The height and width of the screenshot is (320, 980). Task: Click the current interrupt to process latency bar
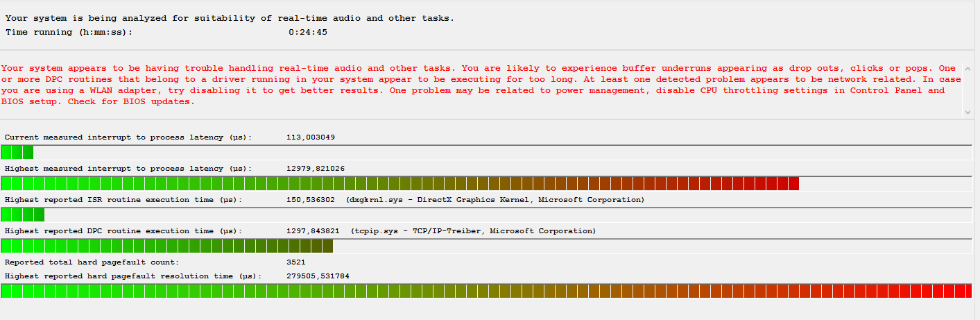(x=17, y=152)
